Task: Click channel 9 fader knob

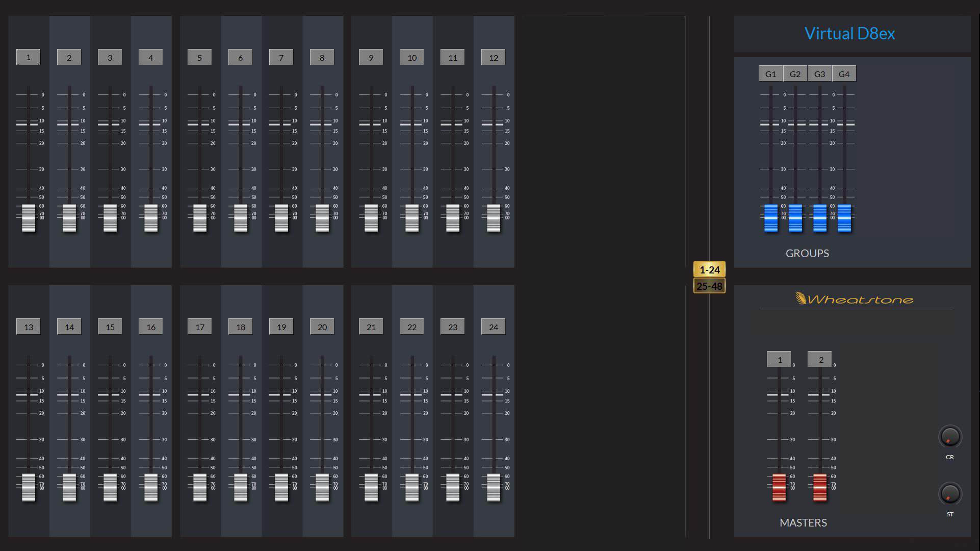Action: tap(371, 218)
